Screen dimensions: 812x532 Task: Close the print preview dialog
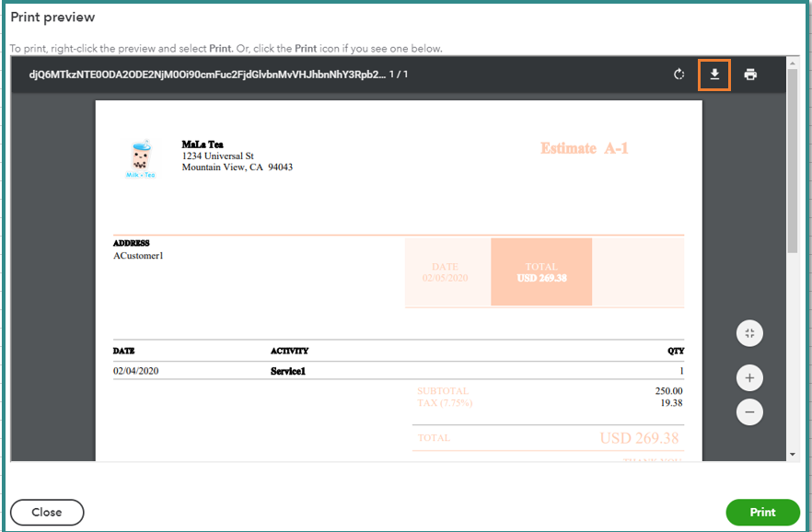pyautogui.click(x=46, y=512)
